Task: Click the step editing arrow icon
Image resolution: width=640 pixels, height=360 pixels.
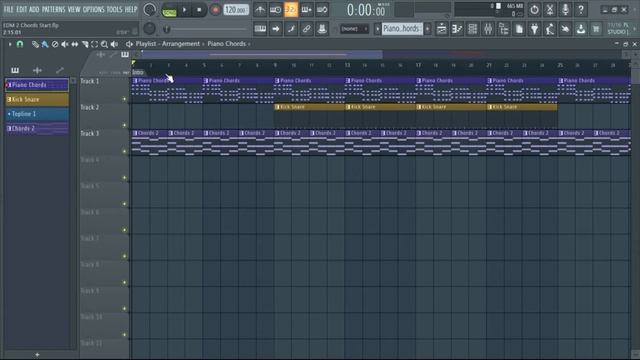Action: [x=276, y=29]
